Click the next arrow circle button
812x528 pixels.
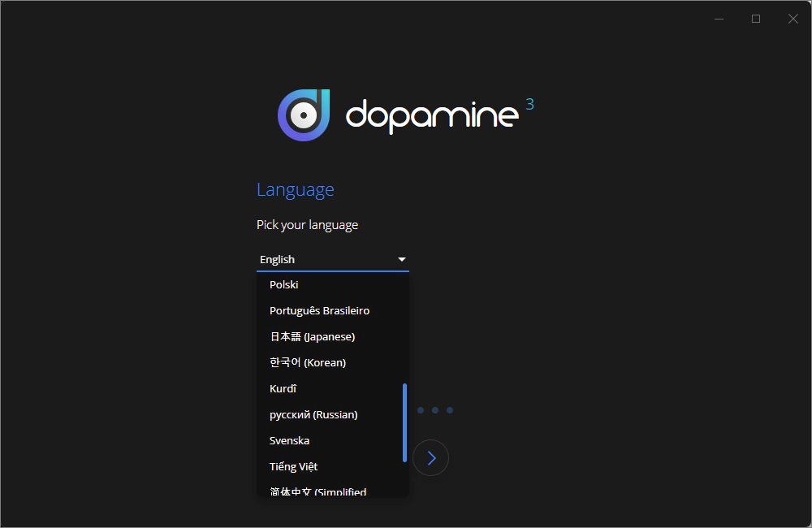tap(431, 458)
